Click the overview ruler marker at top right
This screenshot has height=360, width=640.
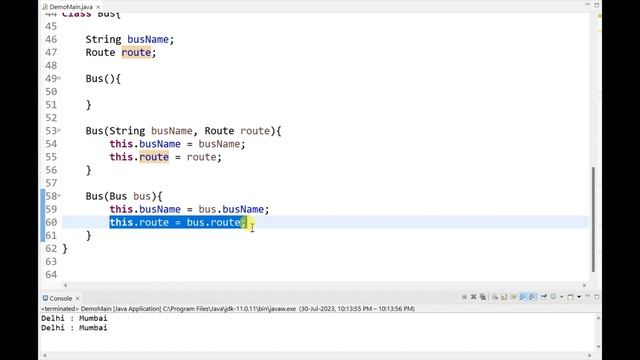599,16
